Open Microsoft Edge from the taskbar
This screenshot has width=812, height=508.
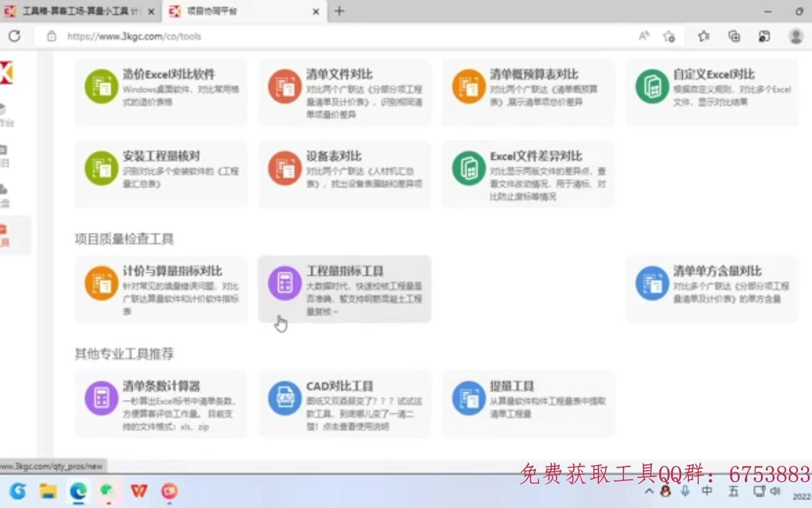(x=78, y=491)
